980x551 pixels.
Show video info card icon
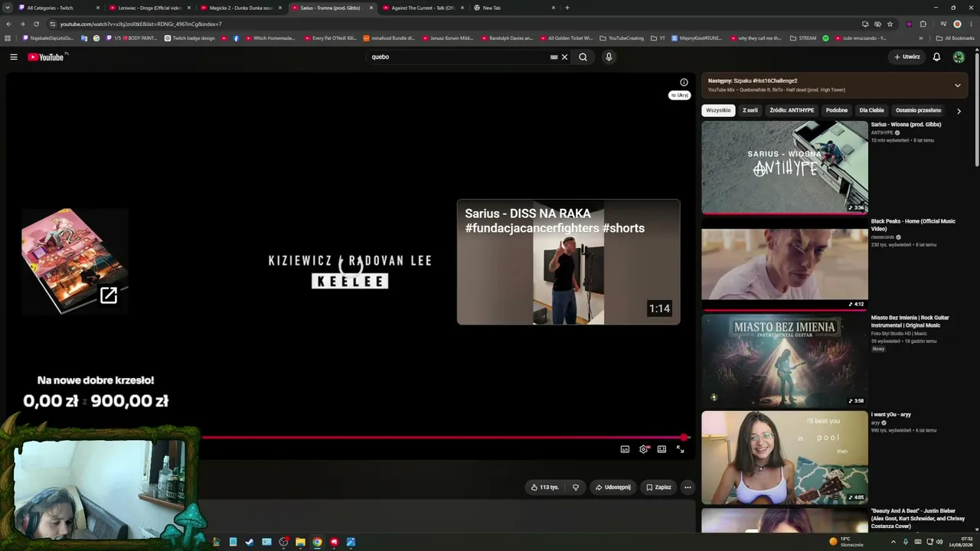[684, 82]
